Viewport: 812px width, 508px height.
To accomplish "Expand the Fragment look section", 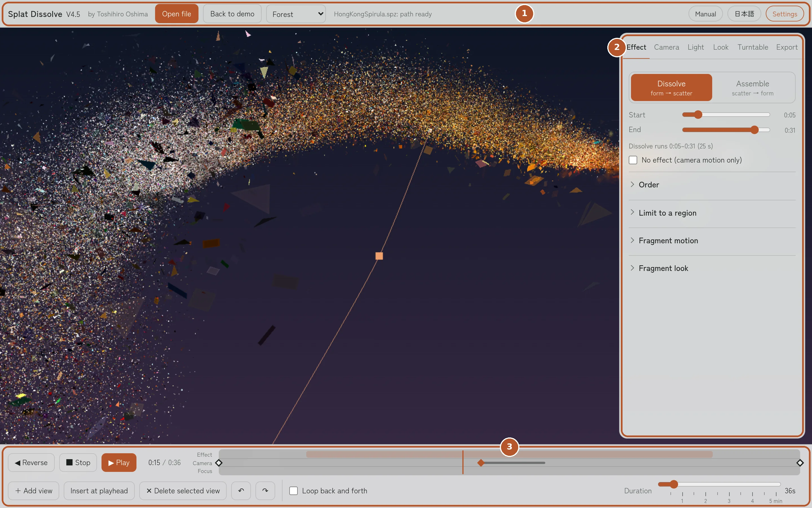I will pos(712,268).
